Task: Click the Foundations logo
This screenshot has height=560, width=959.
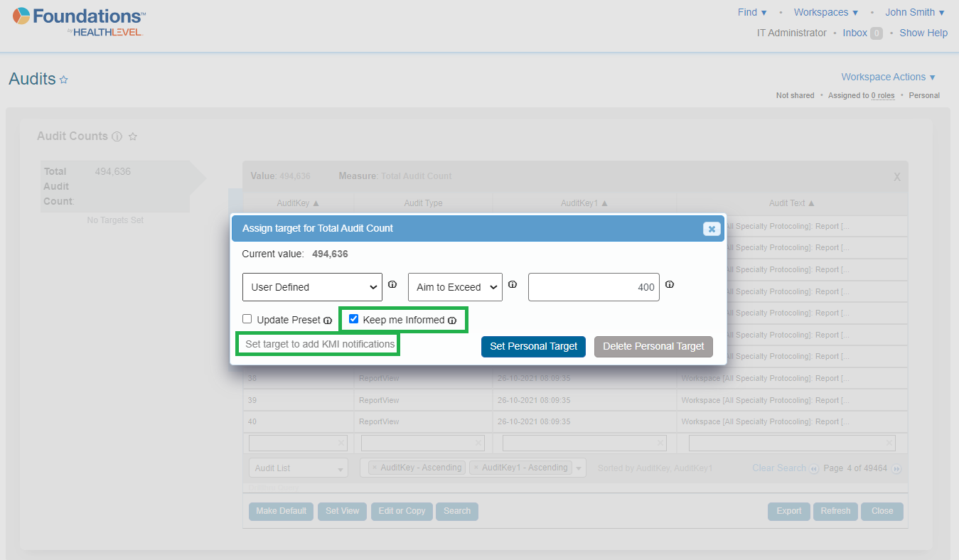Action: 80,21
